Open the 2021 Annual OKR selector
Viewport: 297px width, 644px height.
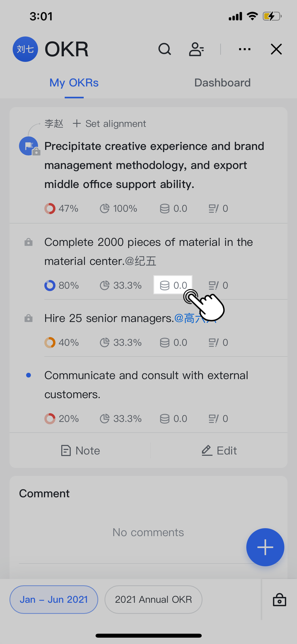(x=153, y=600)
